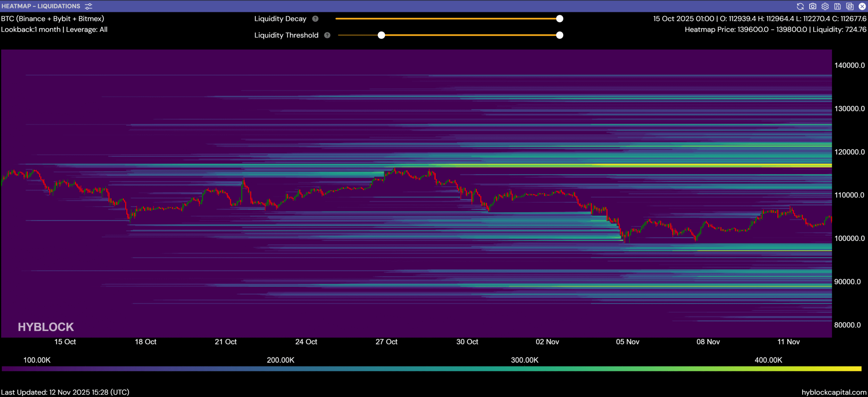Viewport: 868px width, 397px height.
Task: Click the hyblockcapital.com link
Action: click(x=834, y=392)
